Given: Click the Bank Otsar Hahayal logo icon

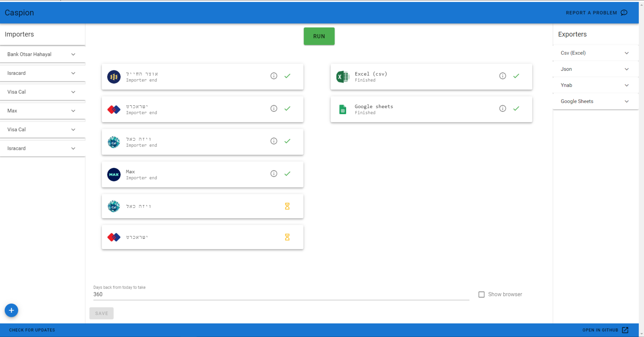Looking at the screenshot, I should [114, 77].
